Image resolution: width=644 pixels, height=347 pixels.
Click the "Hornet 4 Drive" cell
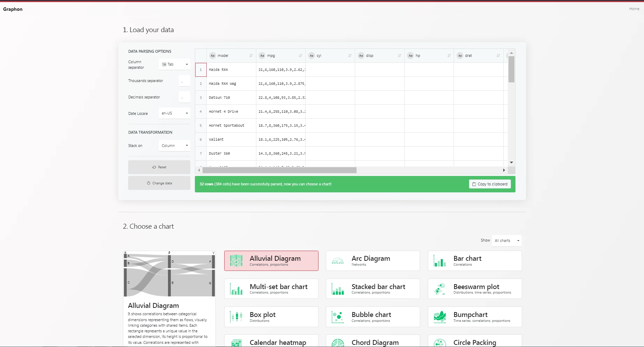tap(231, 112)
